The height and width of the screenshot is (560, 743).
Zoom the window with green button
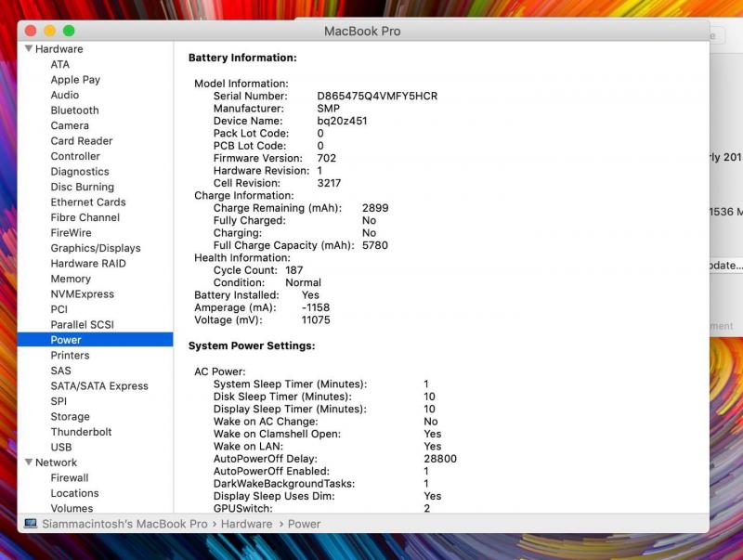pyautogui.click(x=69, y=31)
